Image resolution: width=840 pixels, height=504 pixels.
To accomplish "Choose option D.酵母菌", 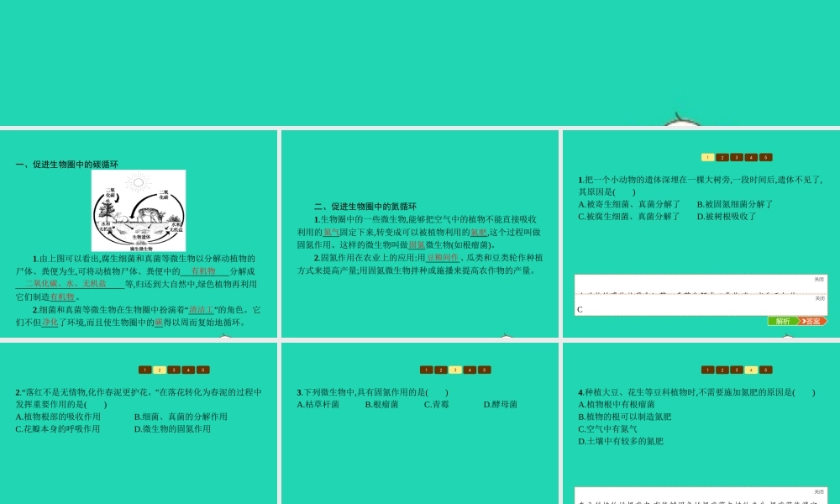I will tap(501, 404).
